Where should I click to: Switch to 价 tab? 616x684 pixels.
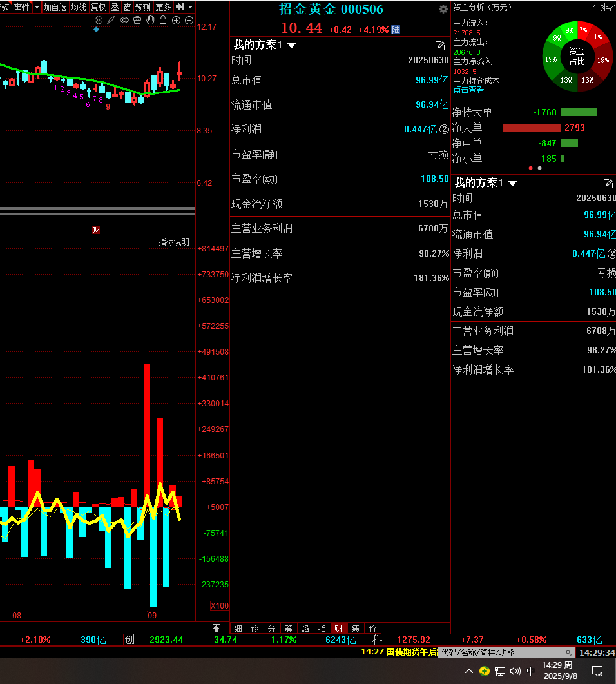pyautogui.click(x=372, y=629)
